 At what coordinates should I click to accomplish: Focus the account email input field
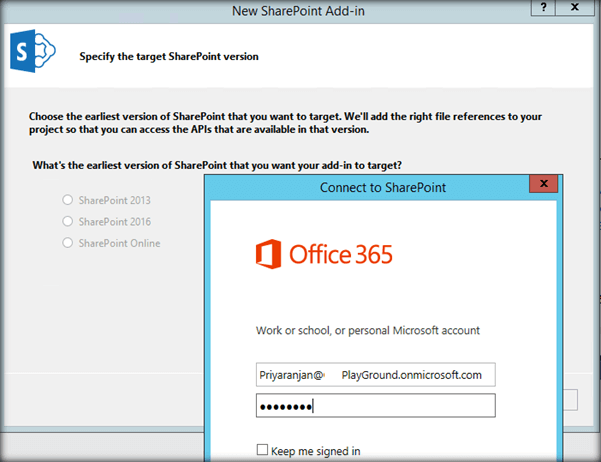376,375
